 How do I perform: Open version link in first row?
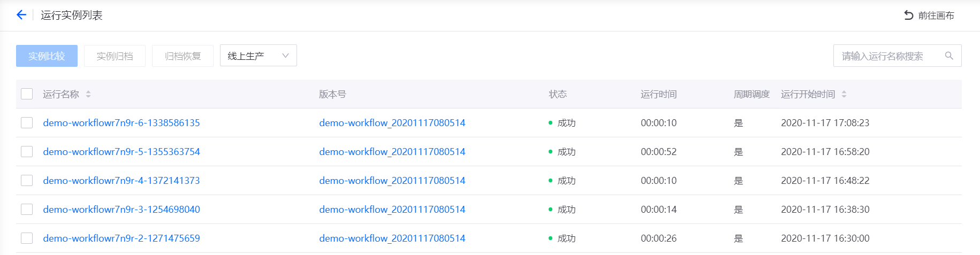[x=392, y=123]
